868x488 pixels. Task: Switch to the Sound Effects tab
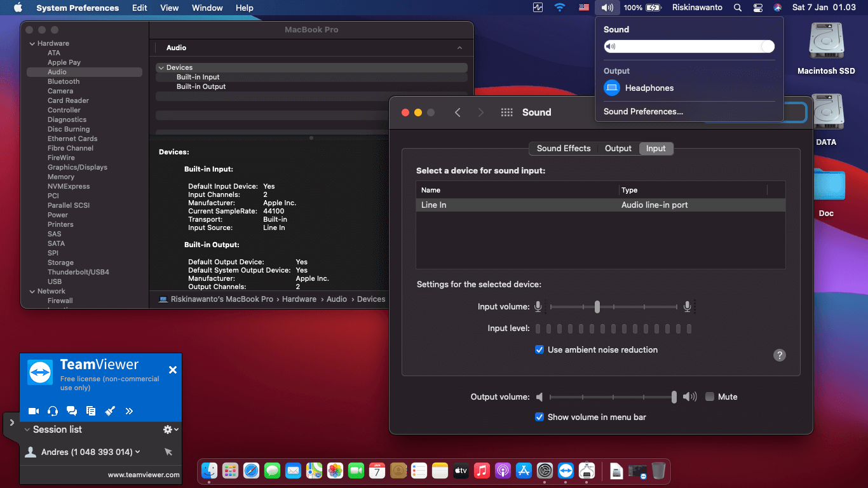coord(564,149)
